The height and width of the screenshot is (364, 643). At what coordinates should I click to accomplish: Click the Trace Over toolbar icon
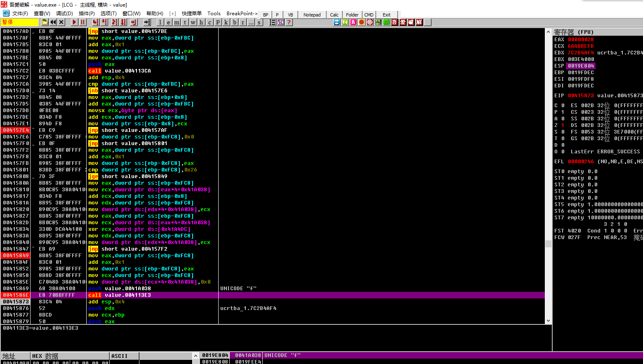pos(124,22)
